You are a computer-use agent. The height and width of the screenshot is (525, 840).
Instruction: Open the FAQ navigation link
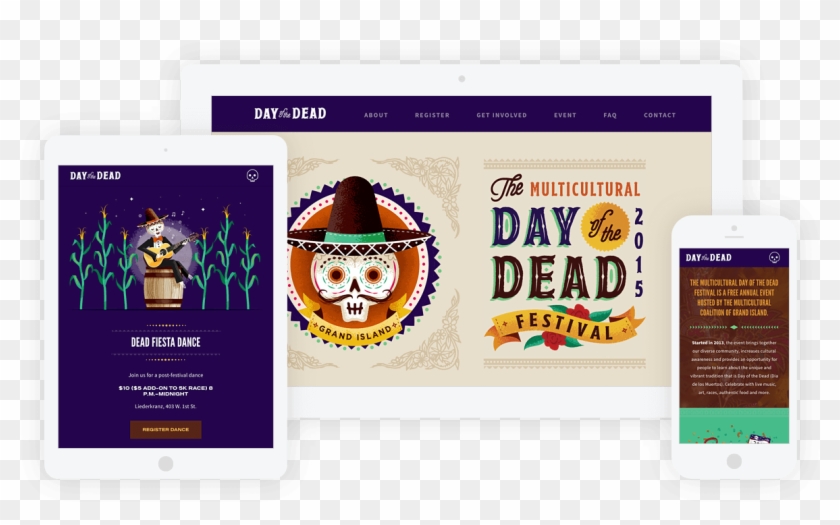coord(610,115)
